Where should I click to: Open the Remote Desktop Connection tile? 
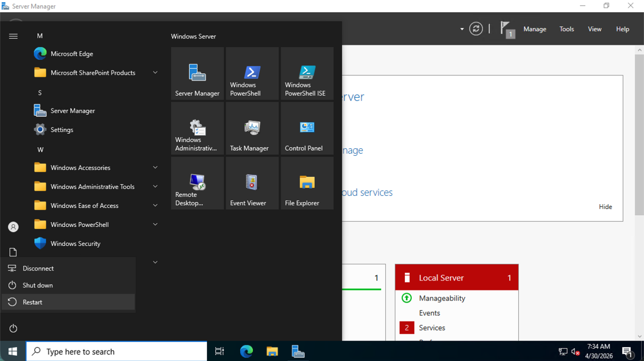[197, 183]
